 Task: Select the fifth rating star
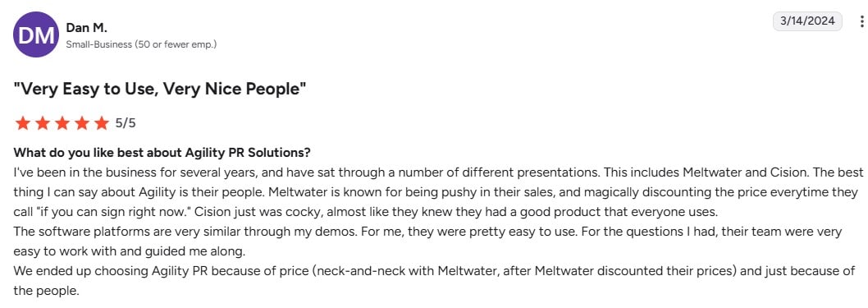[x=101, y=123]
